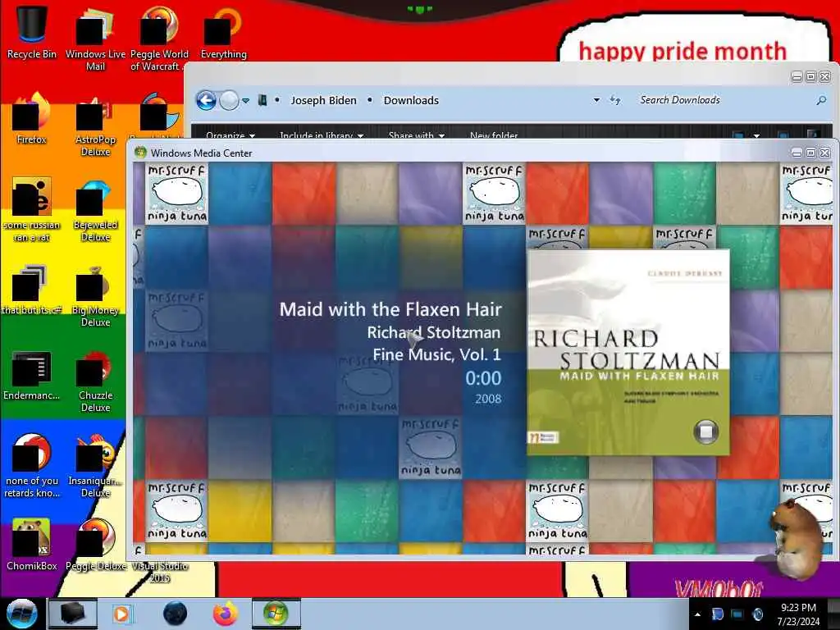
Task: Open the 'some russian ran a rat' desktop icon
Action: 32,210
